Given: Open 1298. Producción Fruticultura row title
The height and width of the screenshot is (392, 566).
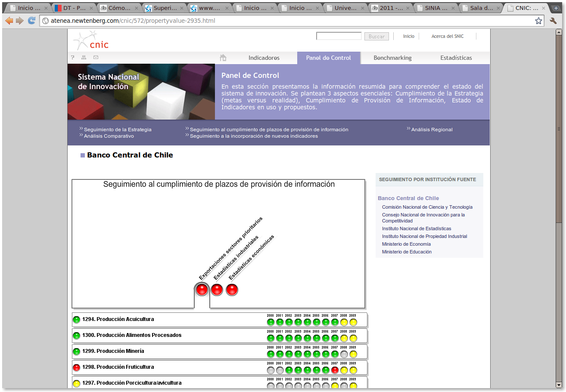Looking at the screenshot, I should (x=118, y=367).
